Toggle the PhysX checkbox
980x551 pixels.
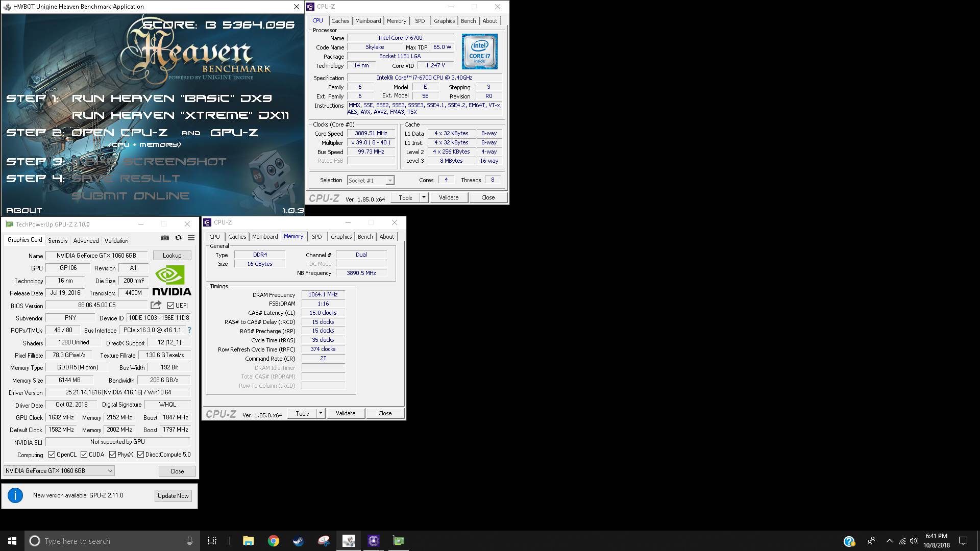[x=112, y=455]
